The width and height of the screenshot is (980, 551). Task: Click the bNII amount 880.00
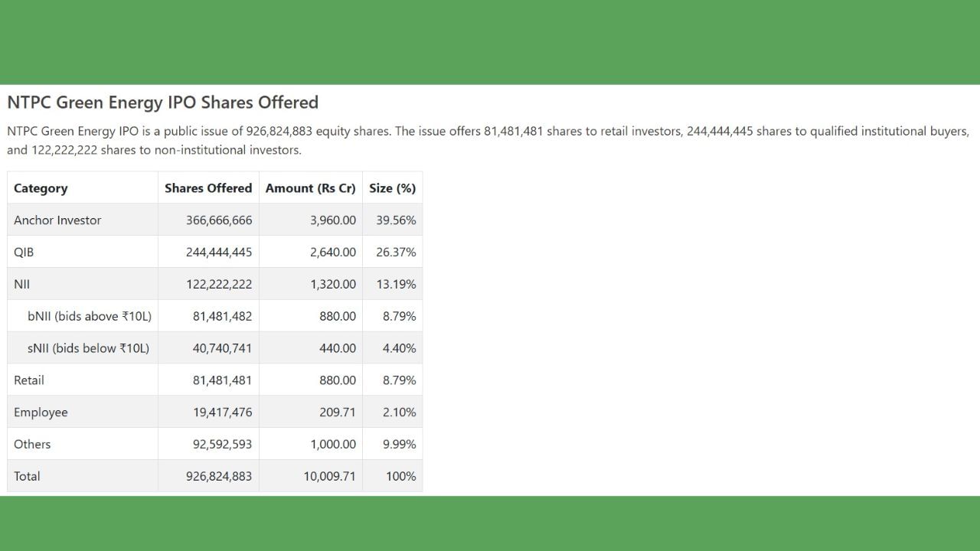pos(338,316)
